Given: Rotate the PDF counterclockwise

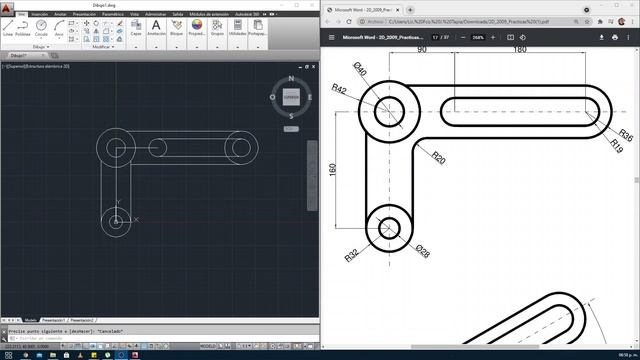Looking at the screenshot, I should tap(523, 38).
